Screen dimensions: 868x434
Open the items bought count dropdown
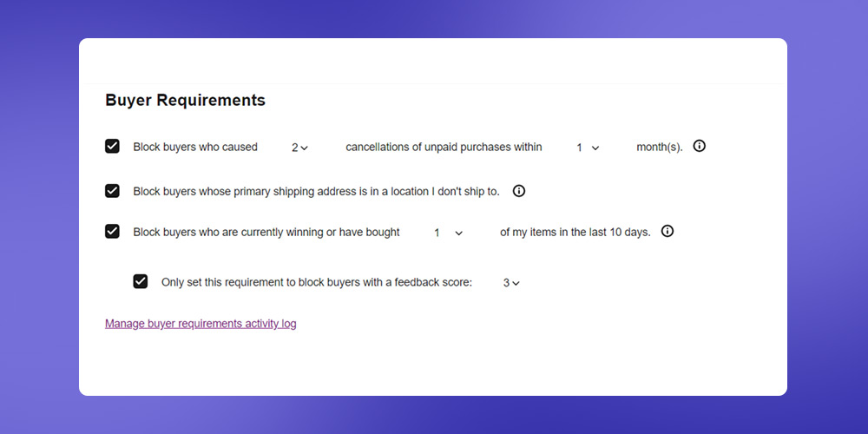point(448,233)
